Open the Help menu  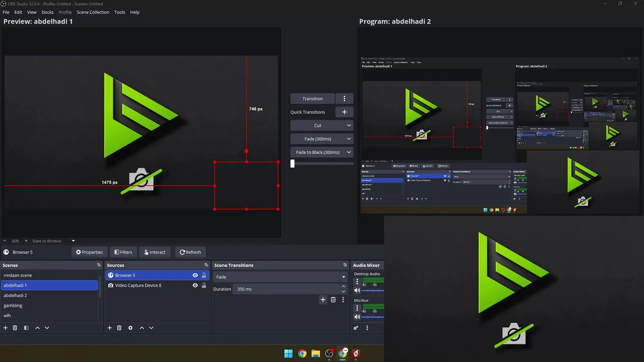coord(135,12)
